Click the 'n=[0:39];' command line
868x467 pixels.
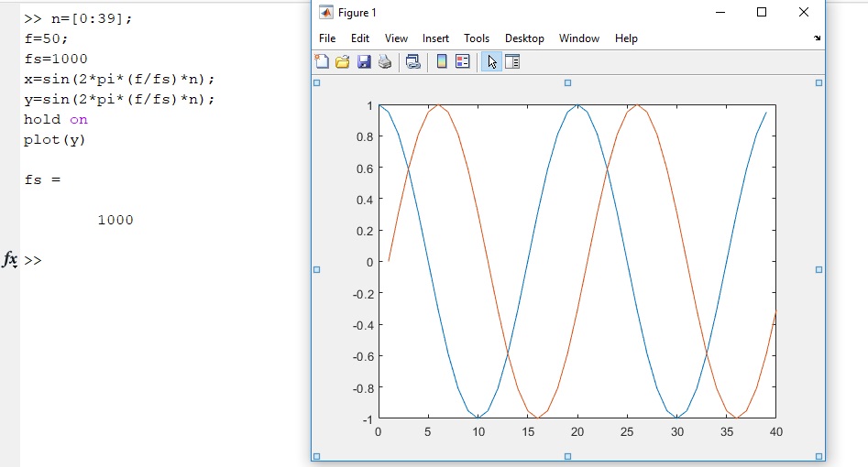click(x=92, y=18)
